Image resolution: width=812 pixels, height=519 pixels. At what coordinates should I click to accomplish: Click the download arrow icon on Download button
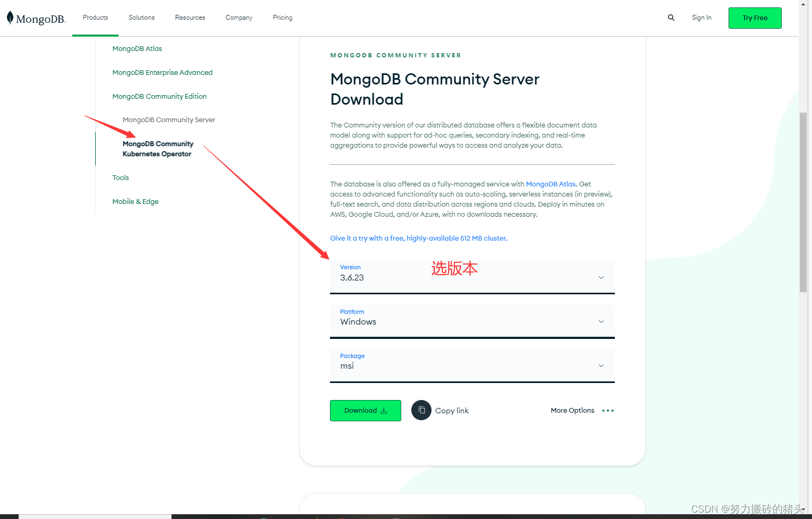384,410
